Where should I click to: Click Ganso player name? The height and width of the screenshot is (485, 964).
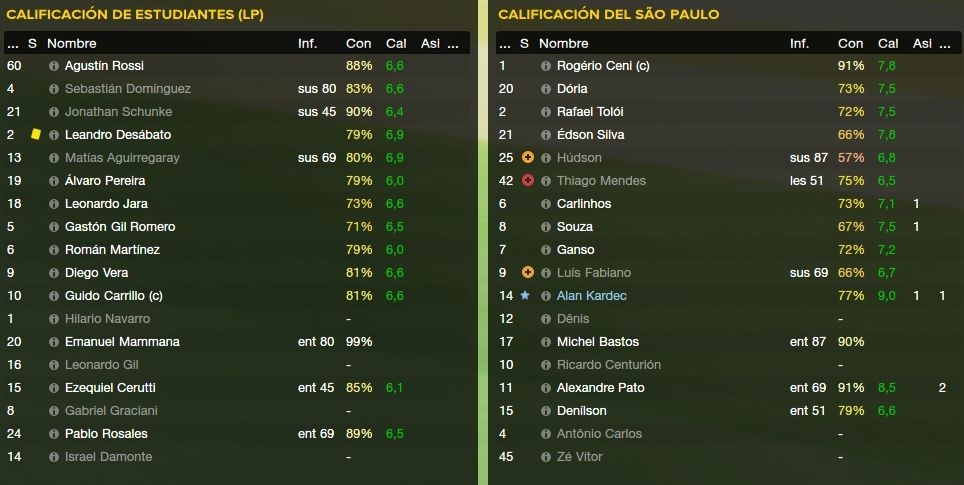tap(575, 250)
